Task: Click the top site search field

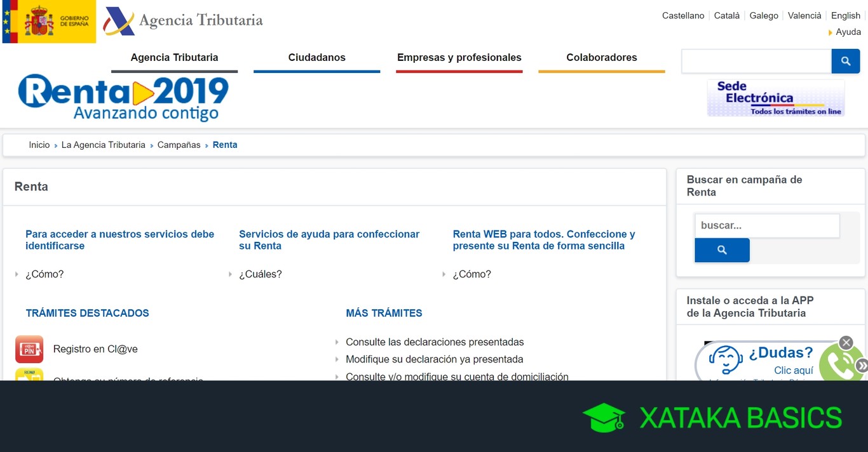Action: [756, 61]
